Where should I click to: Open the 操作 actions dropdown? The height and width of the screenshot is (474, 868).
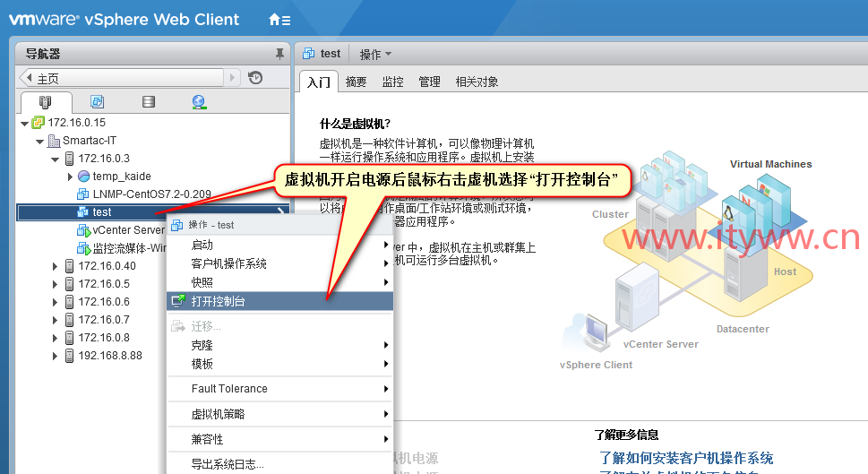coord(375,55)
